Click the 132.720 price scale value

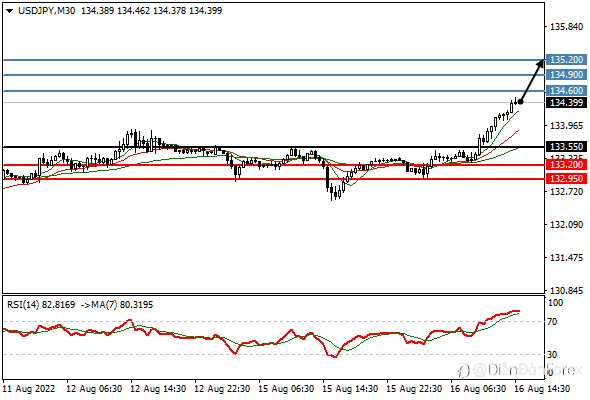[x=566, y=192]
